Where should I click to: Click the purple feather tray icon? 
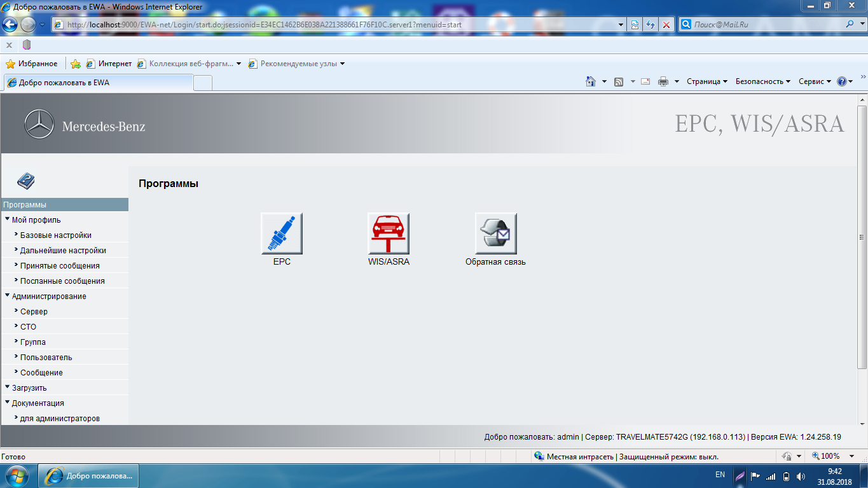pyautogui.click(x=740, y=475)
